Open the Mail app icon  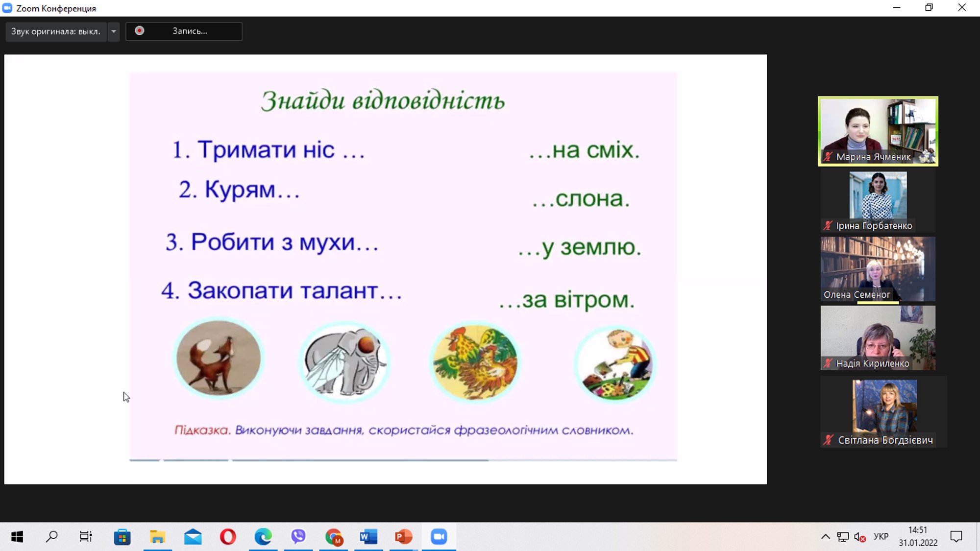point(193,537)
